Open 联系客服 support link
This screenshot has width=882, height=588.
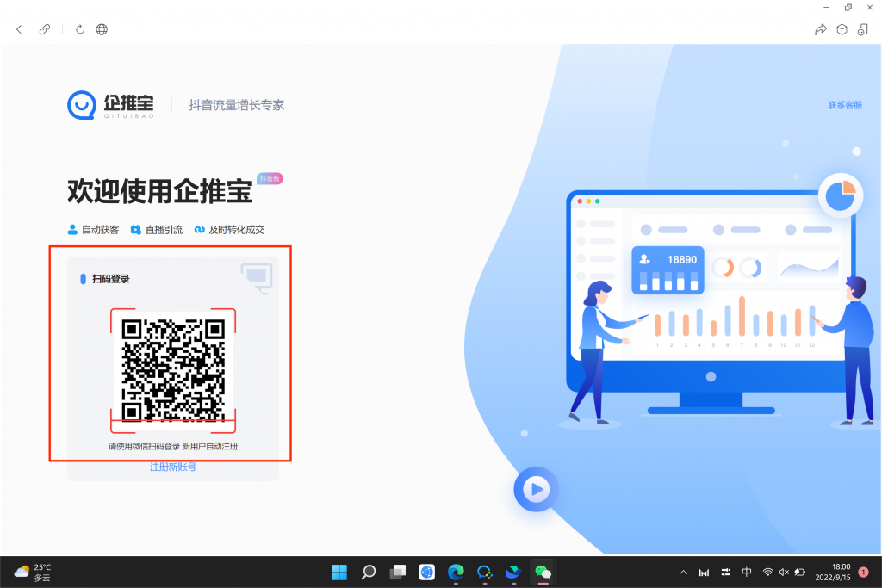click(x=845, y=105)
